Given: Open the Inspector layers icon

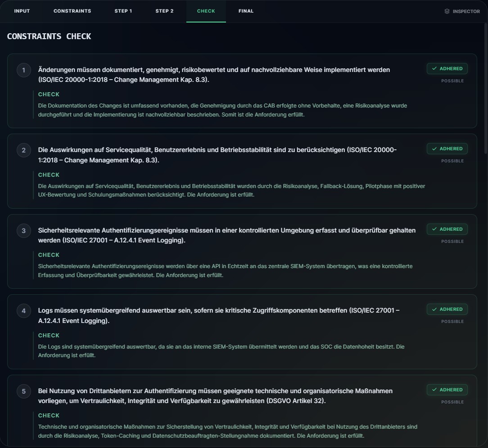Looking at the screenshot, I should pos(447,11).
